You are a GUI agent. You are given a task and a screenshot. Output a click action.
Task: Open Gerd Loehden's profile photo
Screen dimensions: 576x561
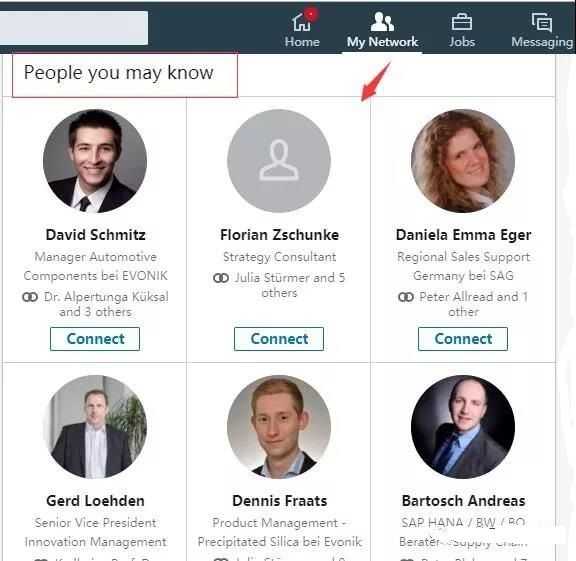tap(95, 427)
